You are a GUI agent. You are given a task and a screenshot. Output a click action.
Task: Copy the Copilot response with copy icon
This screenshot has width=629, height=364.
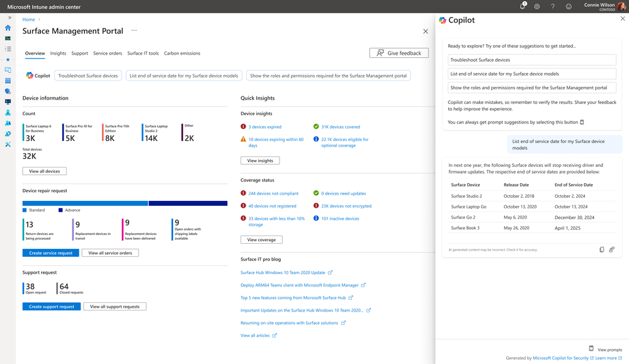601,250
